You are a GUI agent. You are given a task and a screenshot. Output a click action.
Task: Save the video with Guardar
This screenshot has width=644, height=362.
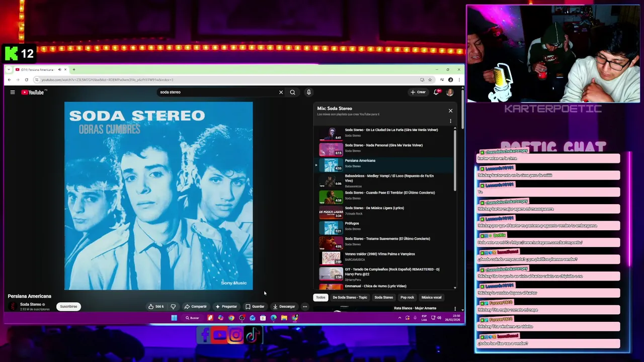pyautogui.click(x=255, y=306)
